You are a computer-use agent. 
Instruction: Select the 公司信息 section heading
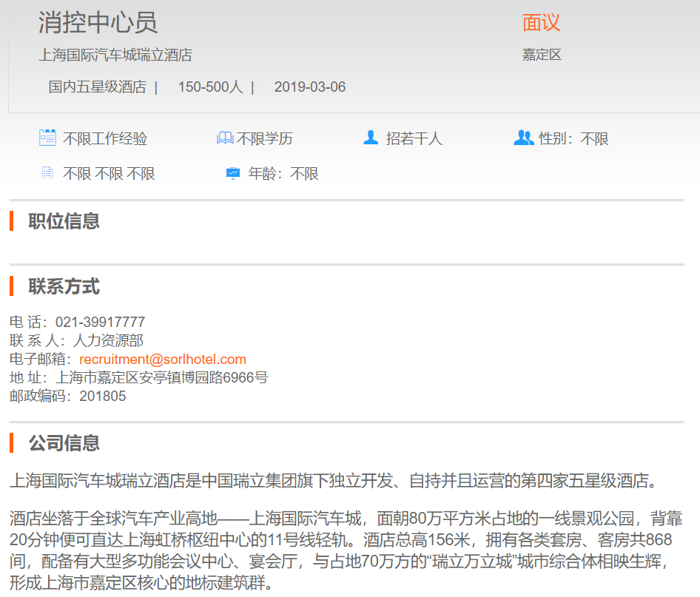(64, 443)
